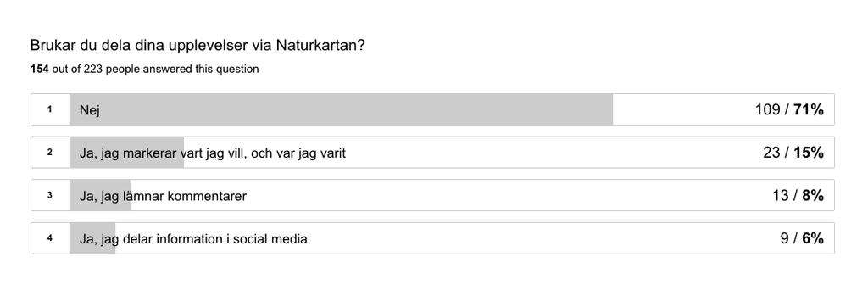Click the '109 / 71%' result value
This screenshot has height=307, width=868.
(x=789, y=109)
